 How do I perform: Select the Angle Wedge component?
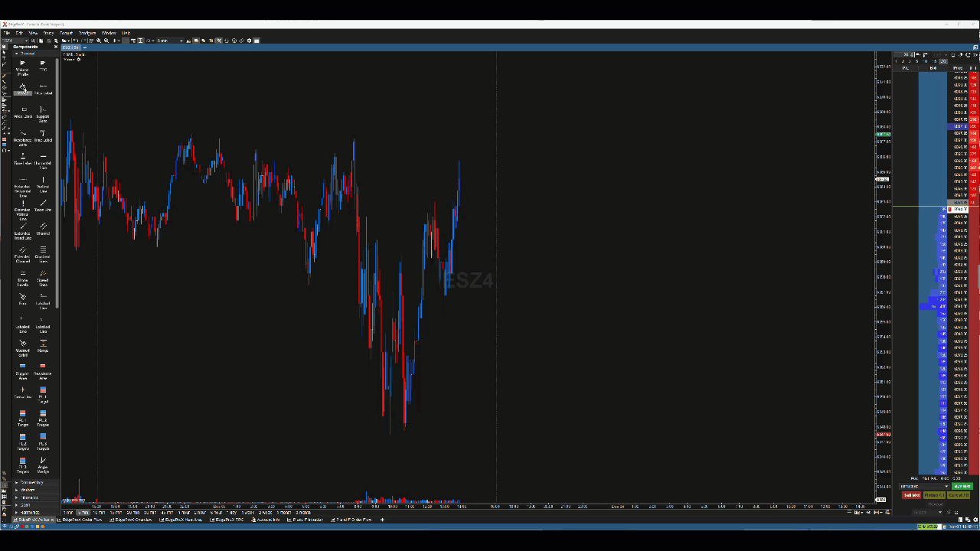[43, 464]
